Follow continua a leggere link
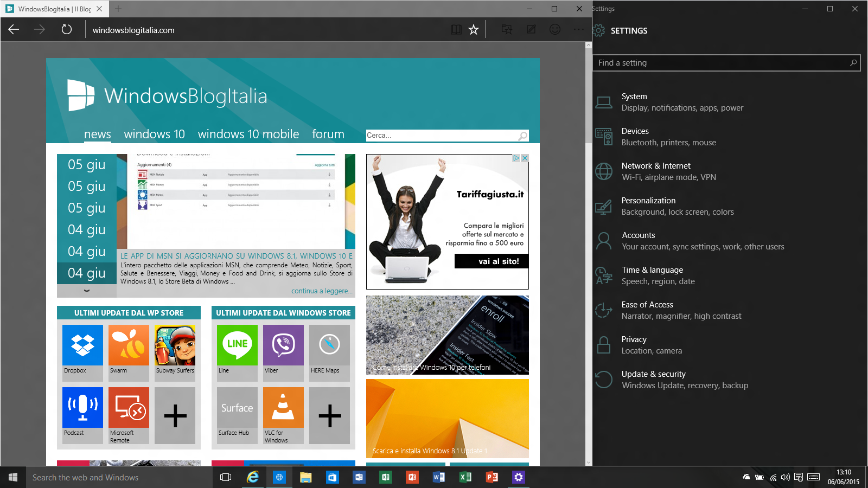Screen dimensions: 868x488 pyautogui.click(x=322, y=291)
